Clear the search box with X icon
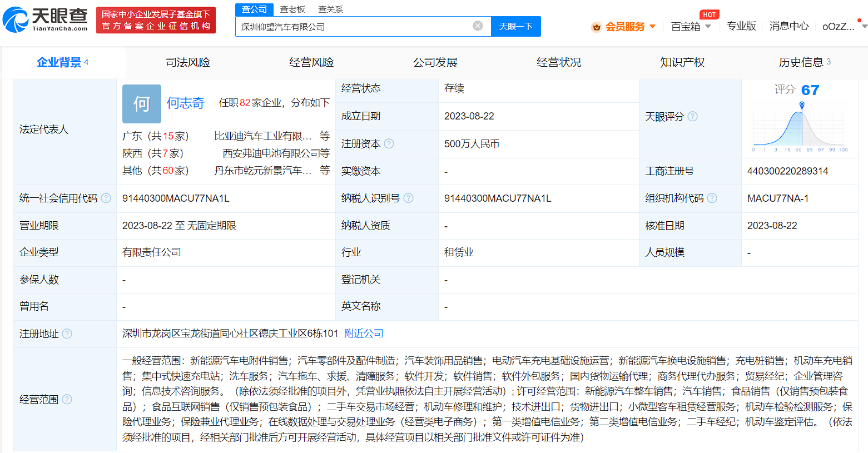The width and height of the screenshot is (868, 453). pyautogui.click(x=478, y=26)
